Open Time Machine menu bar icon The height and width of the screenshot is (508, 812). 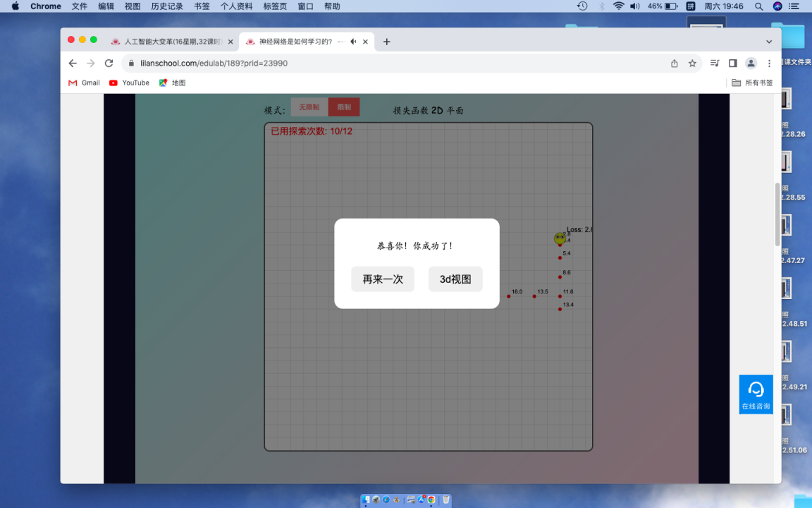point(582,6)
